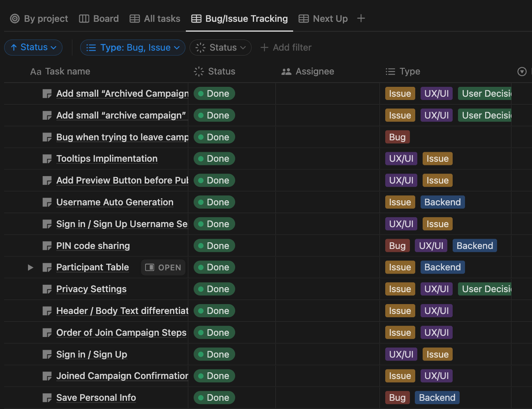Open the Username Auto Generation task
The image size is (532, 409).
115,202
